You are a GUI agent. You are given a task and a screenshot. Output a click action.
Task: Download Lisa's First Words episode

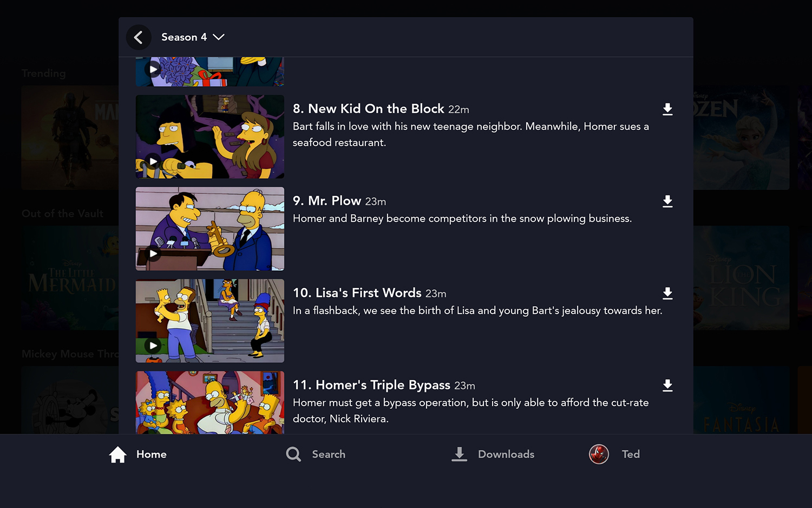coord(667,294)
